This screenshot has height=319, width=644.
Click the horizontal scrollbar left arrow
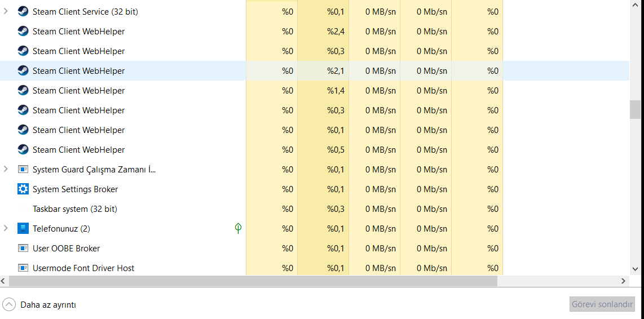(4, 281)
